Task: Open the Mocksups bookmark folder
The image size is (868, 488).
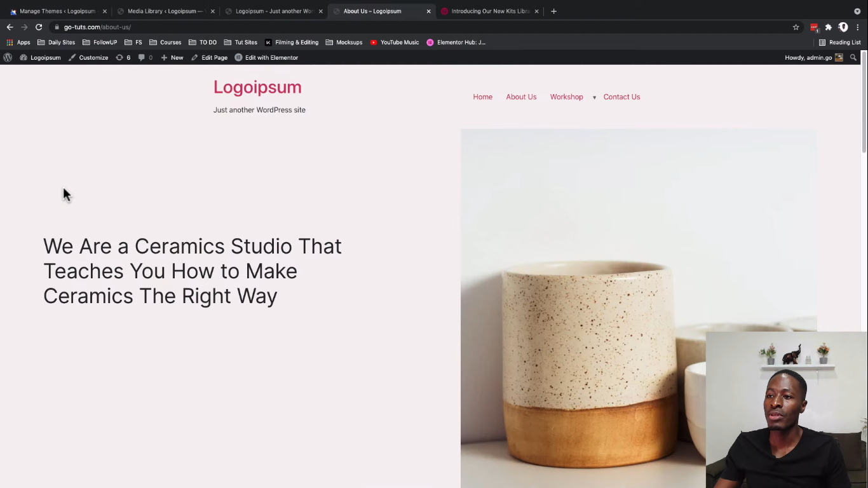Action: coord(344,43)
